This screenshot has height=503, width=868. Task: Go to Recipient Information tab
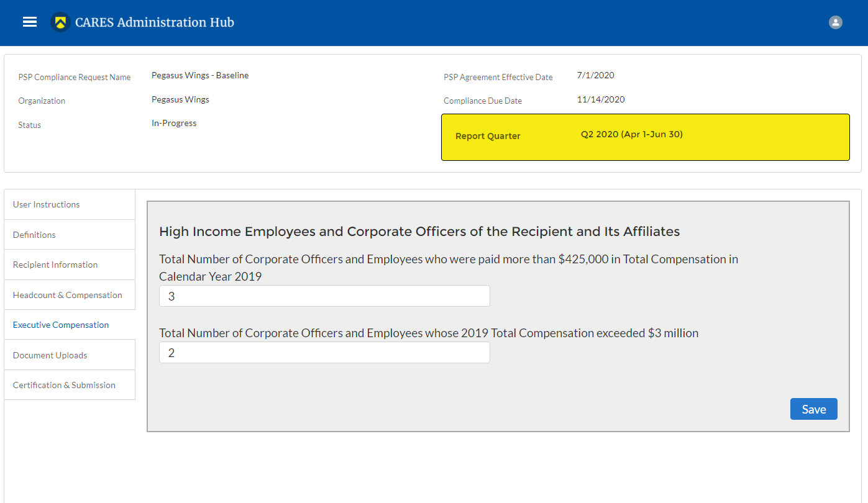click(x=55, y=265)
